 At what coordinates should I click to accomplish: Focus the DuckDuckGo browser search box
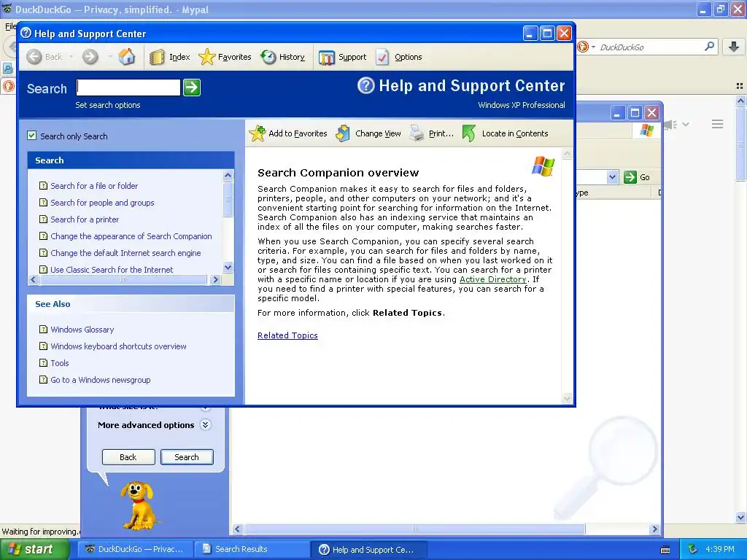click(650, 47)
